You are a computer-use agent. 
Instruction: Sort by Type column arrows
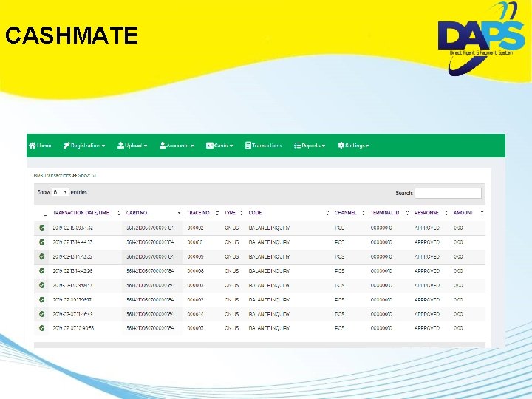[242, 213]
